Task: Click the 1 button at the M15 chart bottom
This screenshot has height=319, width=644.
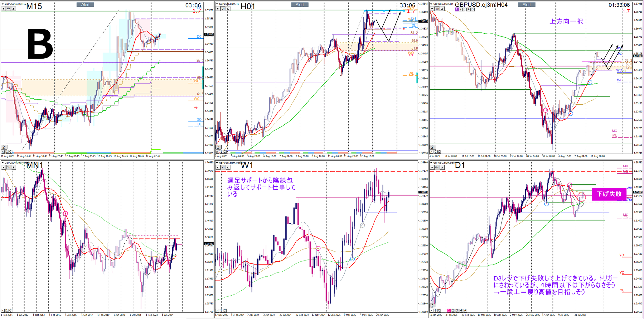Action: coord(7,152)
